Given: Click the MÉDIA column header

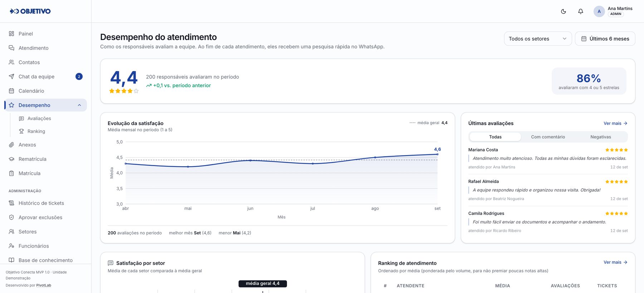Looking at the screenshot, I should [x=502, y=286].
